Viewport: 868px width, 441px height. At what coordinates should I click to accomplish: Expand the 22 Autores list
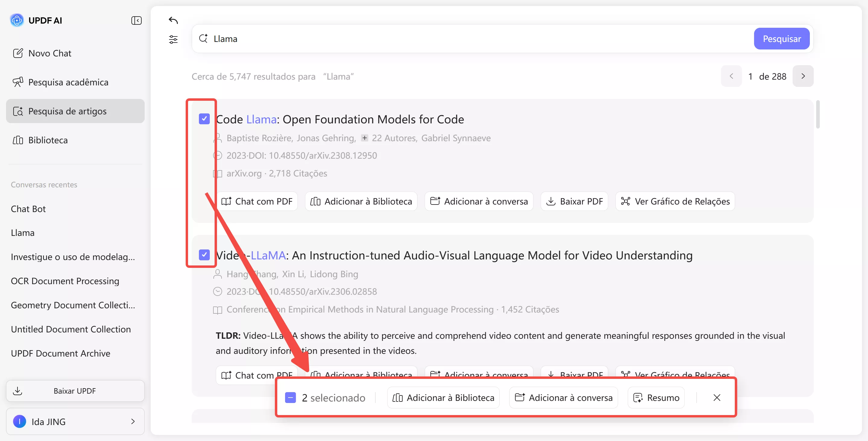[365, 138]
